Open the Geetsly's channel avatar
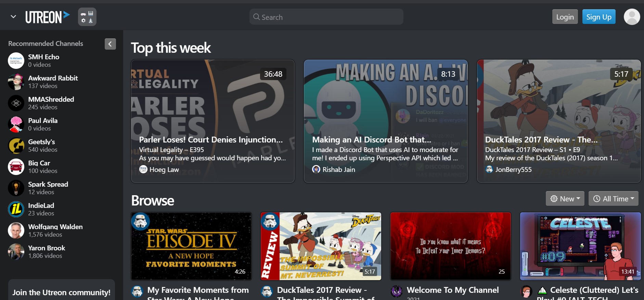The height and width of the screenshot is (300, 644). 16,146
